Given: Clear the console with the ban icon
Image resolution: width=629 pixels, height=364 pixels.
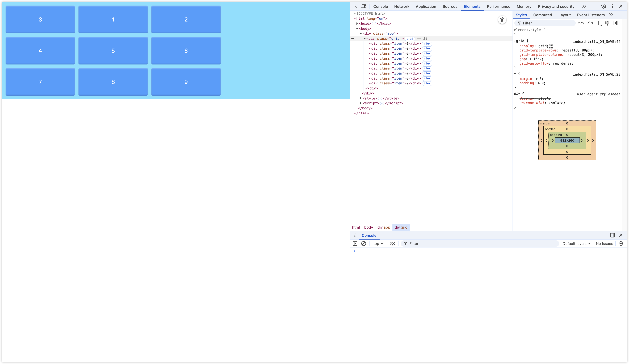Looking at the screenshot, I should coord(364,244).
